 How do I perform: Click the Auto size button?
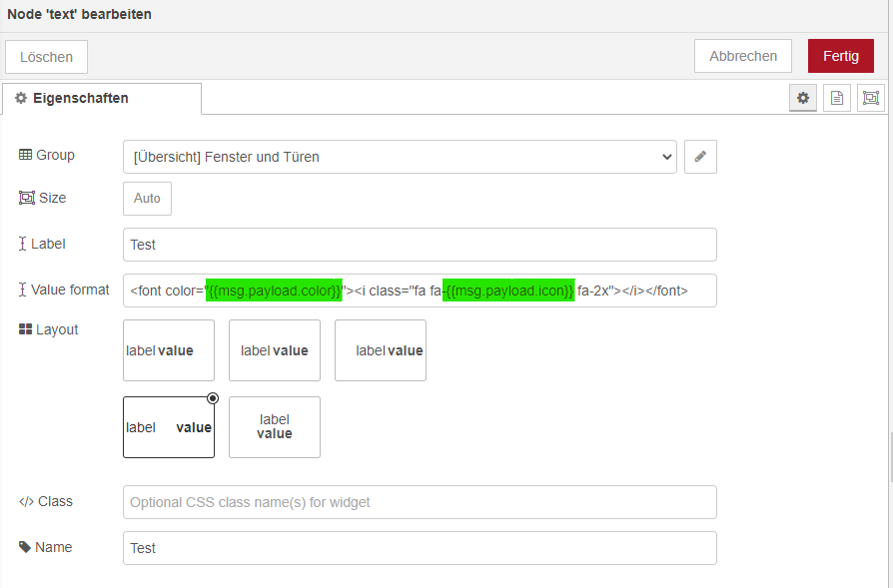click(x=148, y=199)
